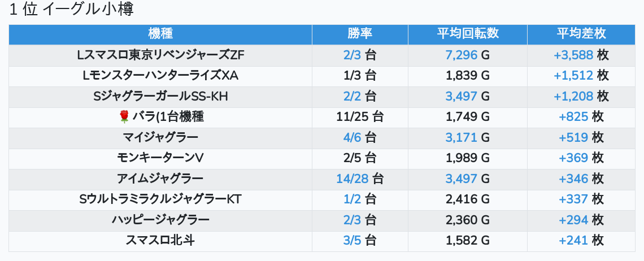The height and width of the screenshot is (261, 644).
Task: Click the 14/28 台 win rate value
Action: click(x=360, y=179)
